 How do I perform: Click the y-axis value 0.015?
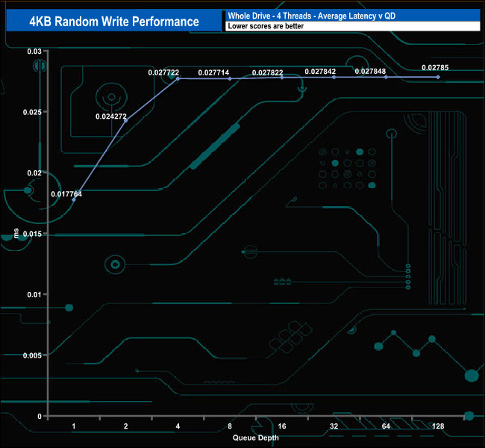tap(32, 234)
